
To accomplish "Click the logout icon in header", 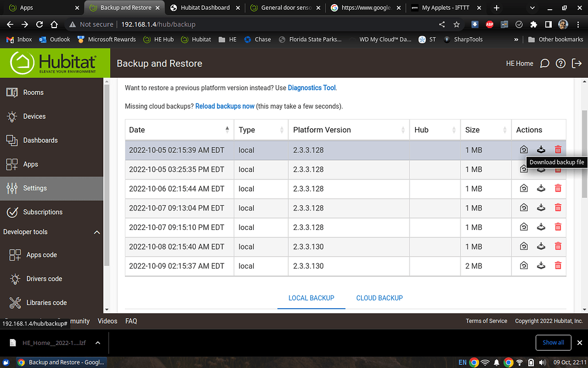I will click(x=577, y=64).
